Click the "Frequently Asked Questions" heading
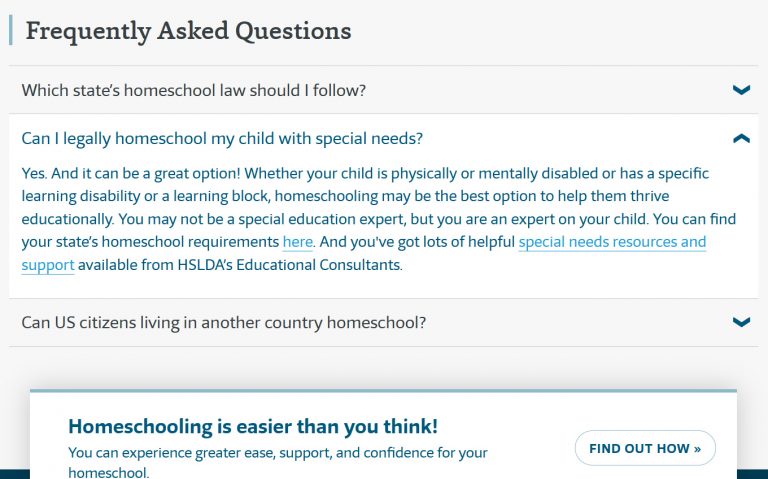Viewport: 768px width, 479px height. tap(188, 31)
